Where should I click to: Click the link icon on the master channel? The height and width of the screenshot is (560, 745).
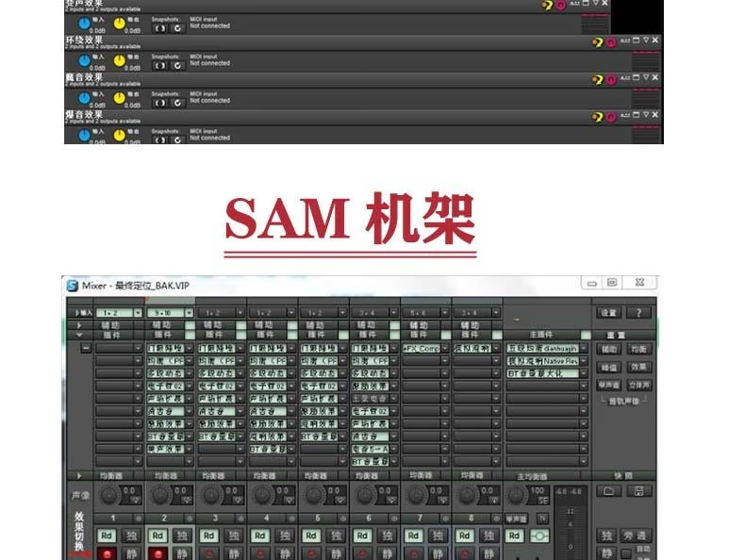(540, 535)
